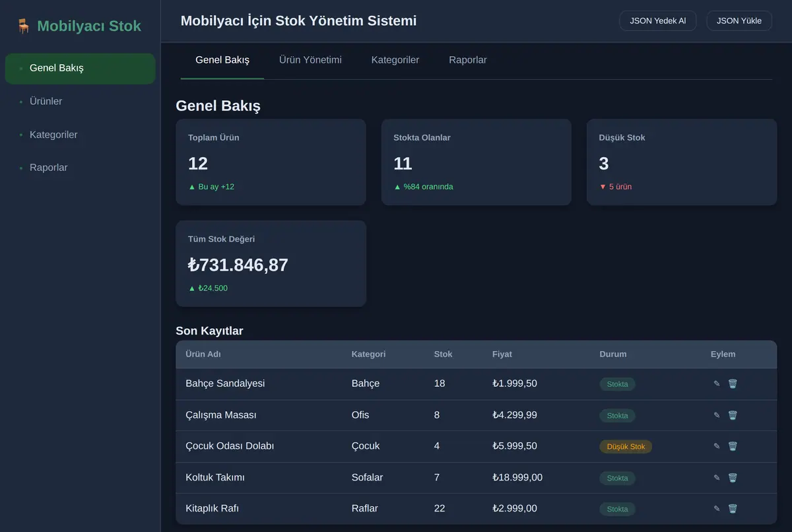Click the Çalışma Masası product name
792x532 pixels.
(x=221, y=415)
